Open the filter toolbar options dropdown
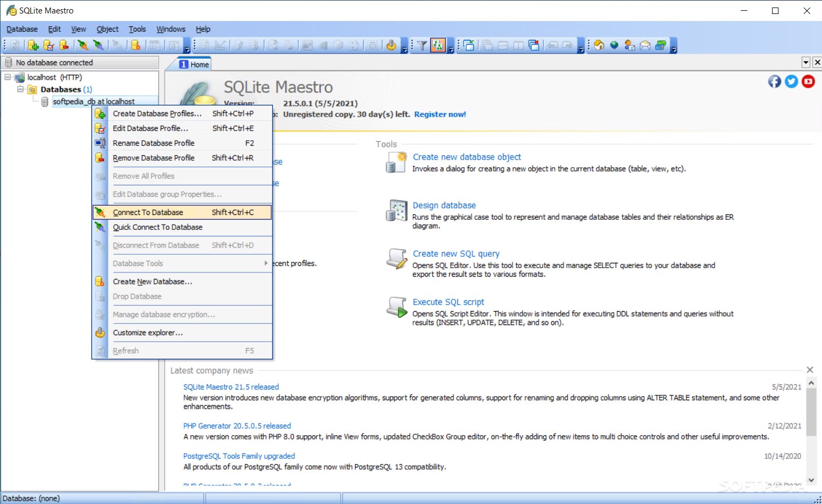This screenshot has height=504, width=822. (451, 46)
